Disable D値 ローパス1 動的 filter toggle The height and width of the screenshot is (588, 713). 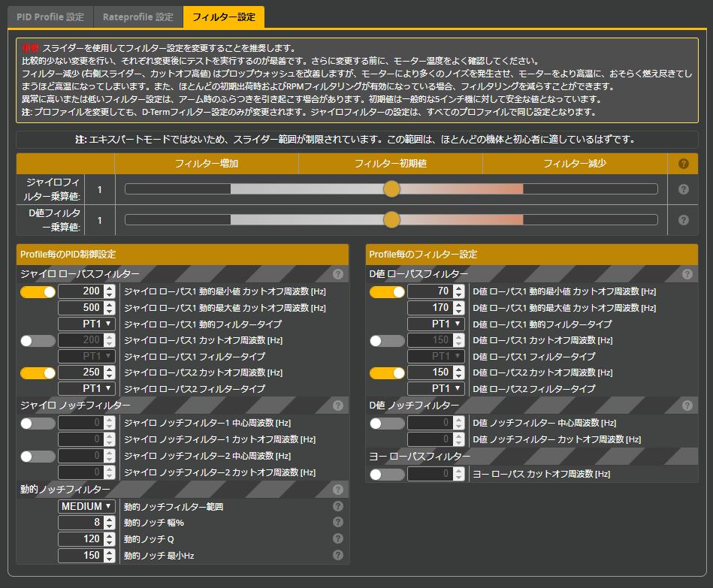point(387,291)
